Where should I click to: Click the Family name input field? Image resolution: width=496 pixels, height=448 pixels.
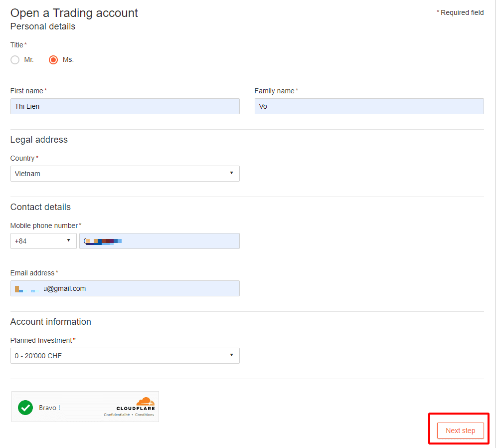[x=369, y=106]
